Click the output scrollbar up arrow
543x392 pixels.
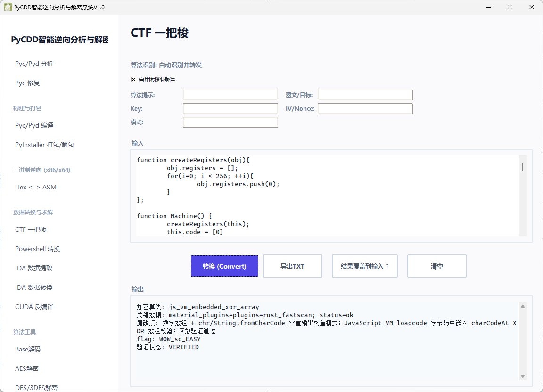[523, 306]
